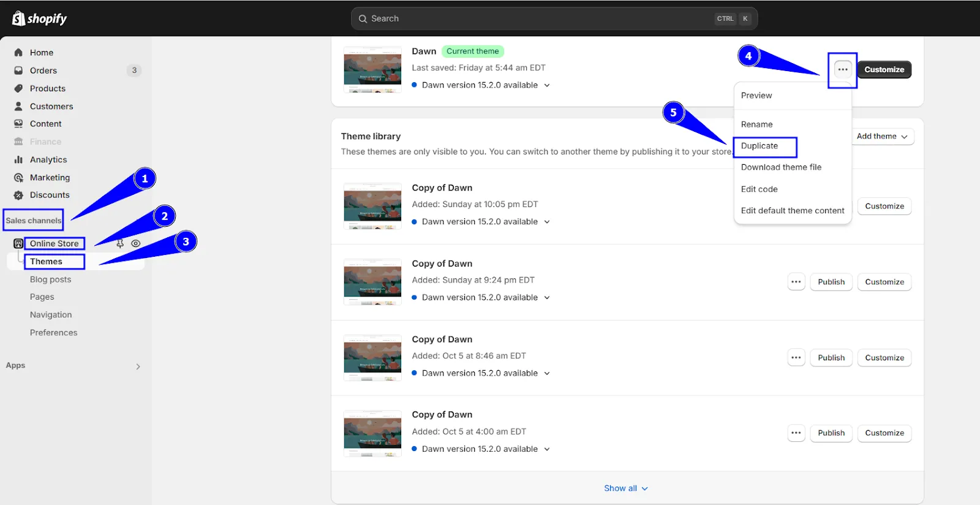Open thumbnail of copy added Oct 5 8:46 am
Screen dimensions: 980x505
click(372, 357)
